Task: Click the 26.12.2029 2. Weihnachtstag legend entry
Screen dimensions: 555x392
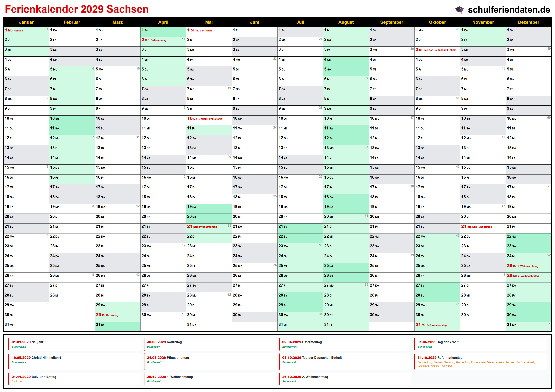Action: point(305,377)
